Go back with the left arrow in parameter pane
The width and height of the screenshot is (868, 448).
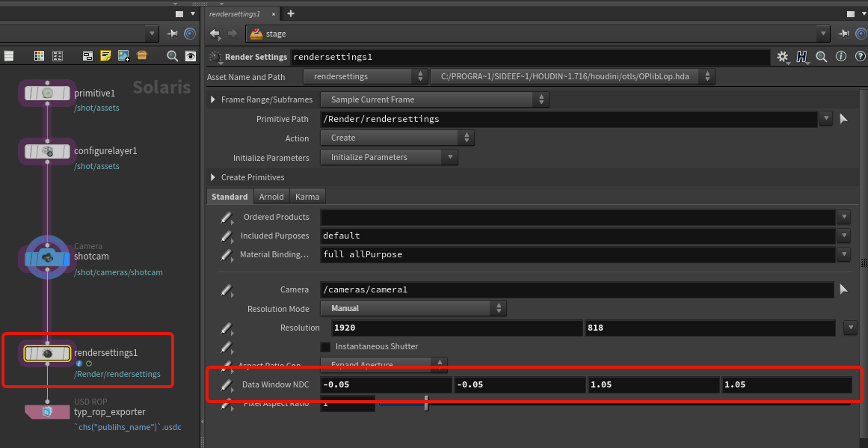click(x=215, y=34)
